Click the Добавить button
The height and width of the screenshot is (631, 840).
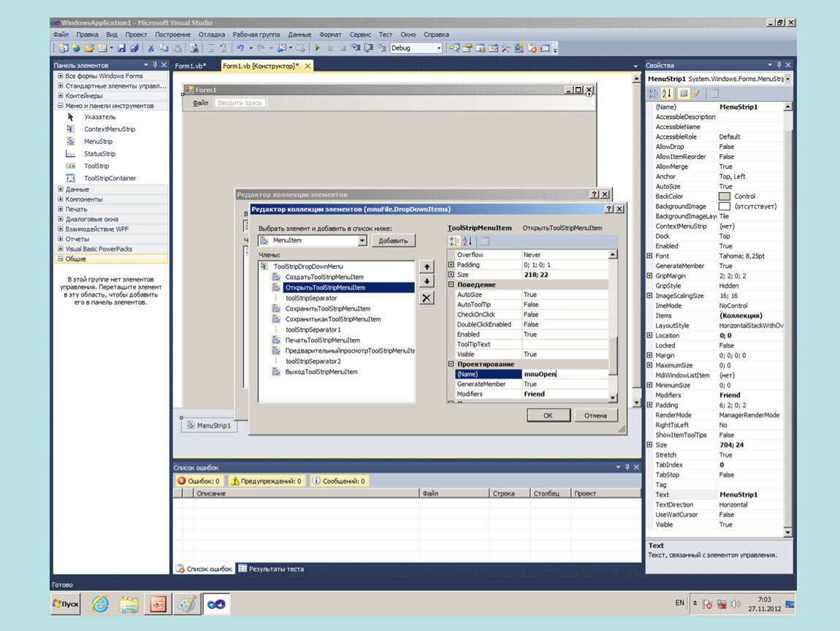click(x=393, y=240)
